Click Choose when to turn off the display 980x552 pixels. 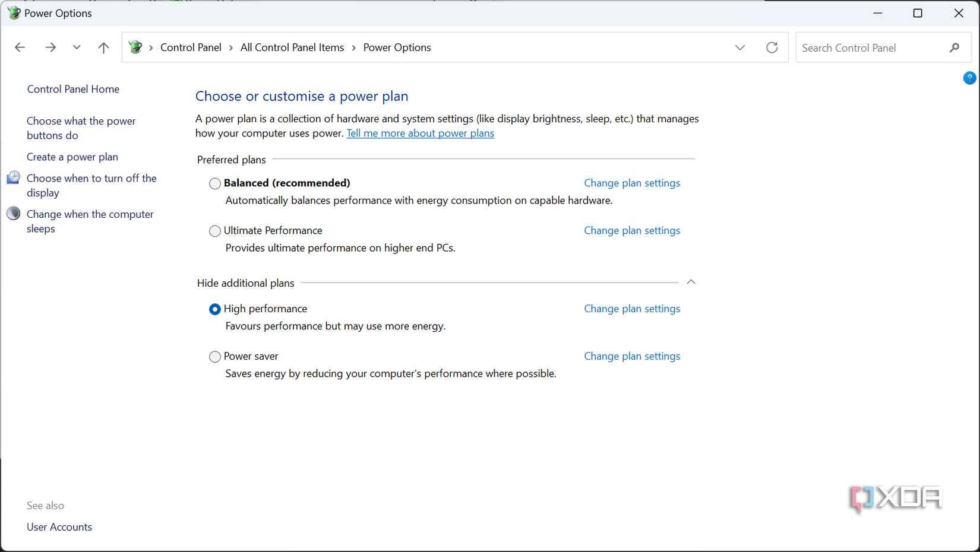[91, 185]
